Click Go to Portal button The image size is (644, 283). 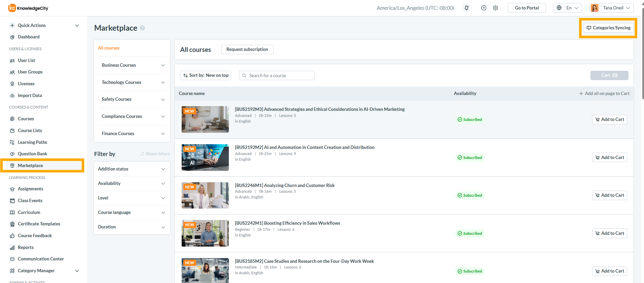click(x=527, y=8)
